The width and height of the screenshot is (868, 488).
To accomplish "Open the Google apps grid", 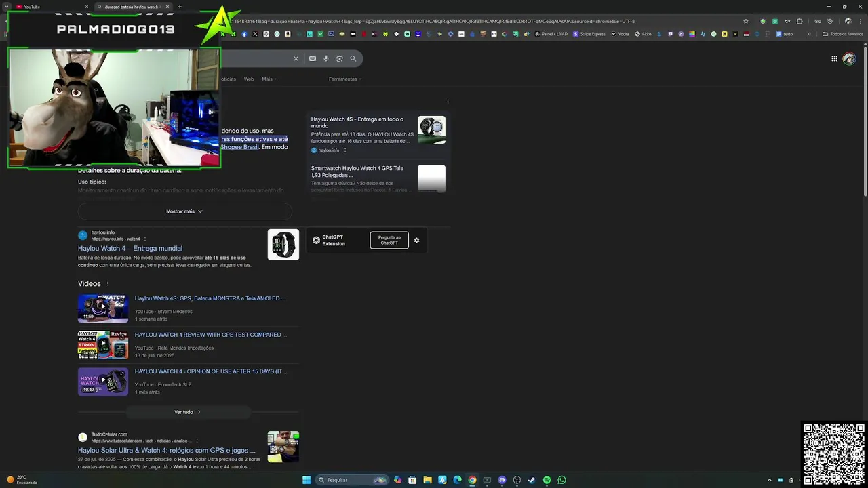I will [x=834, y=59].
